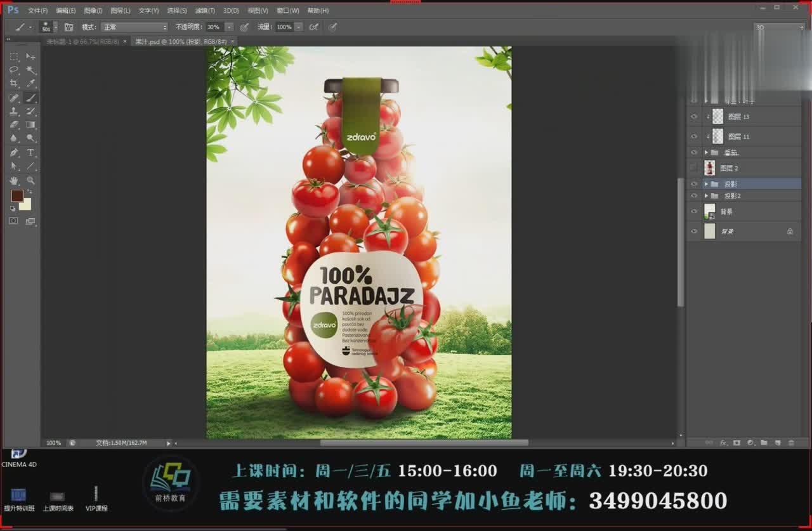This screenshot has height=531, width=812.
Task: Select the Healing Brush tool
Action: pyautogui.click(x=14, y=98)
